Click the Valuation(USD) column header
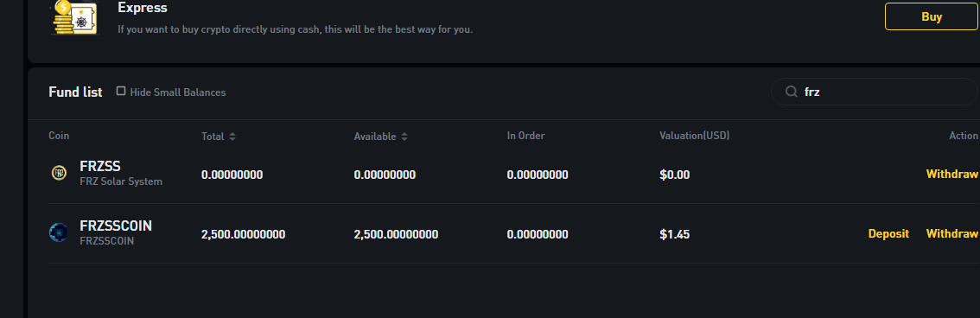The width and height of the screenshot is (980, 318). point(694,136)
